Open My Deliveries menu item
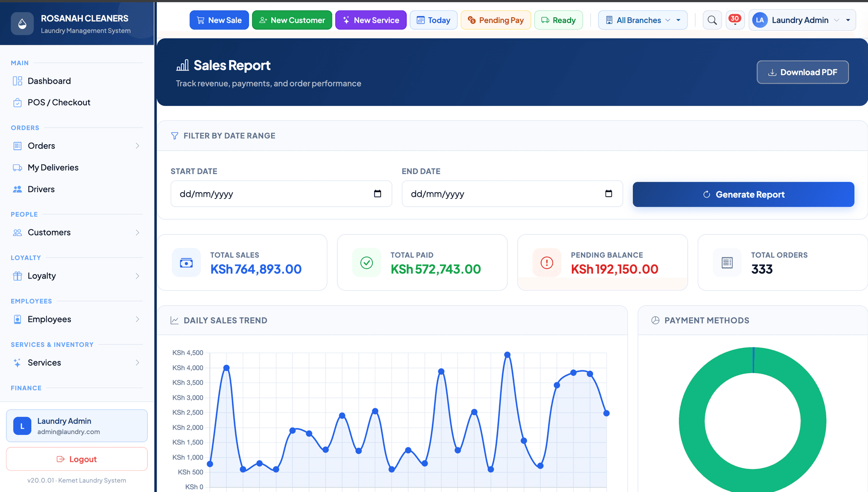Image resolution: width=868 pixels, height=492 pixels. (77, 168)
